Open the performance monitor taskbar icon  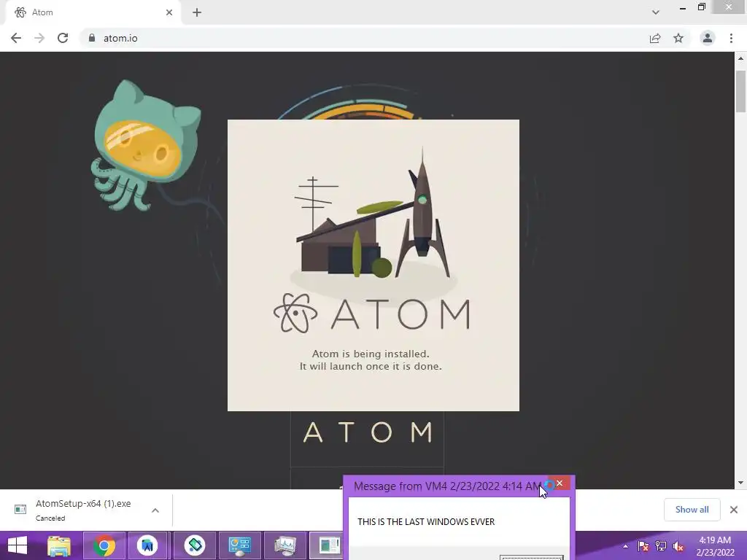[285, 545]
